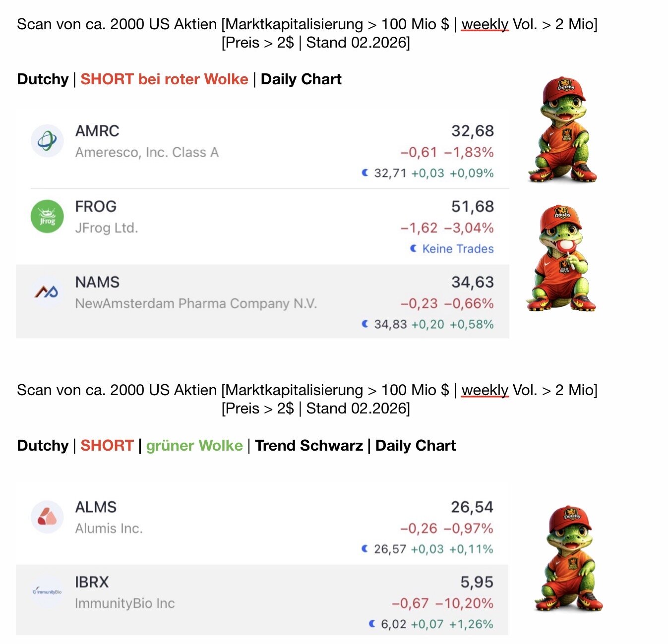Click the red SHORT bei roter Wolke heading
Image resolution: width=668 pixels, height=644 pixels.
point(164,79)
